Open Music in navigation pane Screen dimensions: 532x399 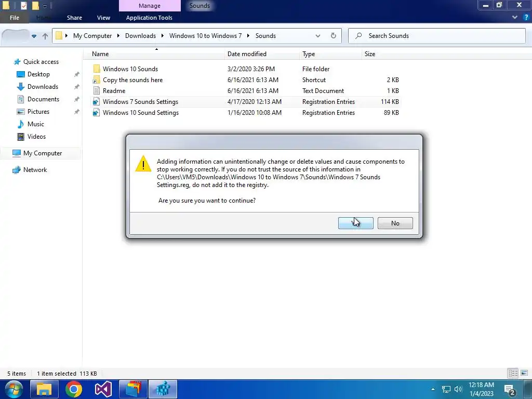(x=36, y=124)
